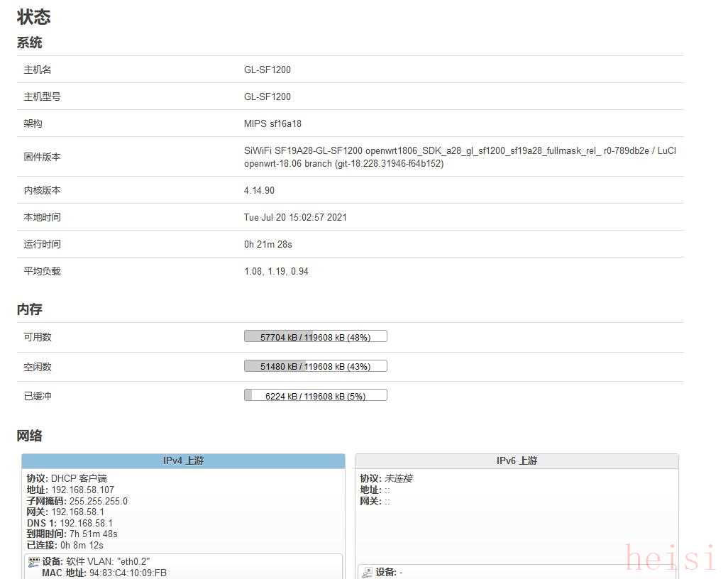Click the 可用数 memory progress bar
This screenshot has width=728, height=579.
315,337
